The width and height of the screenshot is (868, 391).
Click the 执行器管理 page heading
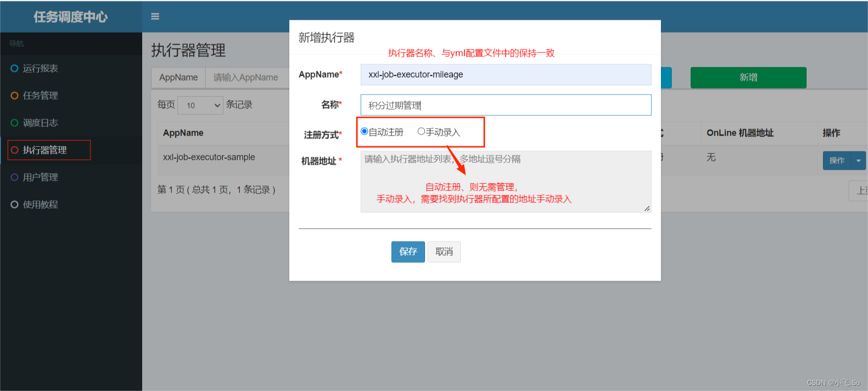(x=188, y=50)
